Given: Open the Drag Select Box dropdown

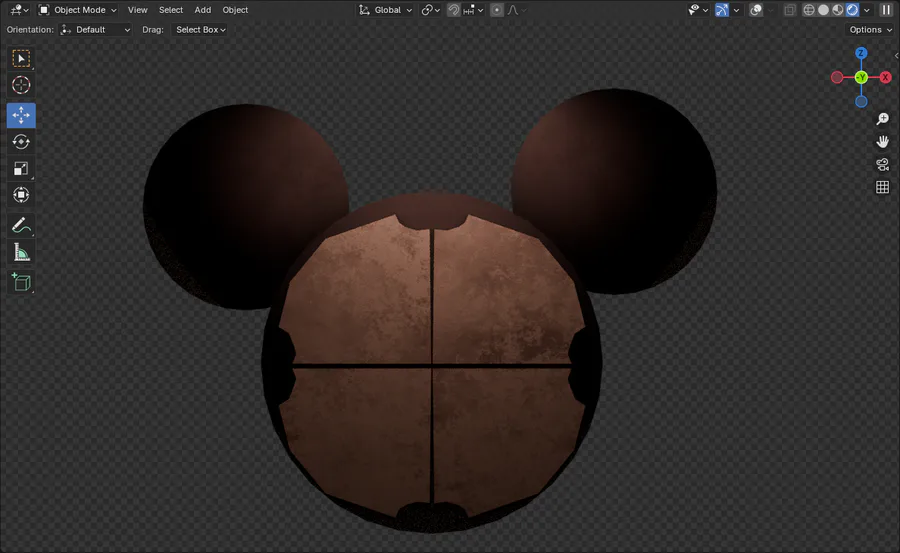Looking at the screenshot, I should coord(200,30).
